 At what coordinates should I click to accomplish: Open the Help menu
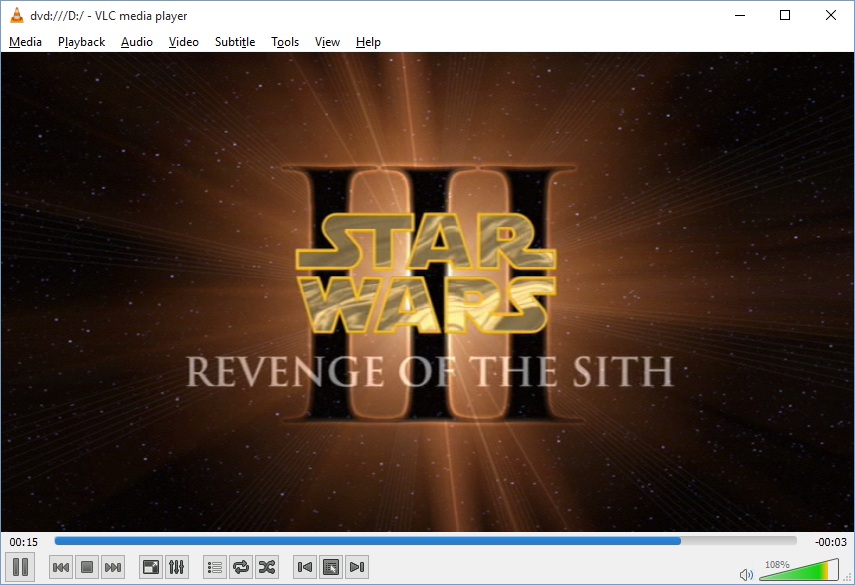pos(368,42)
